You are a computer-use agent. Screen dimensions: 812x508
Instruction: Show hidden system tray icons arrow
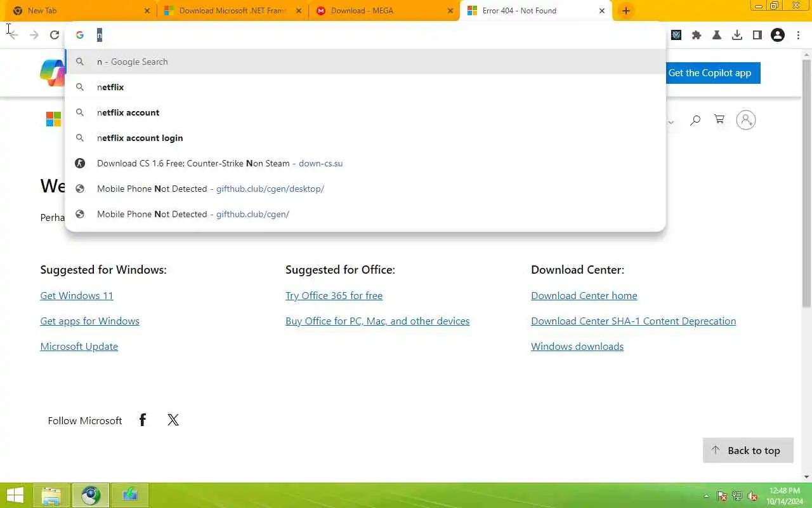pyautogui.click(x=706, y=496)
